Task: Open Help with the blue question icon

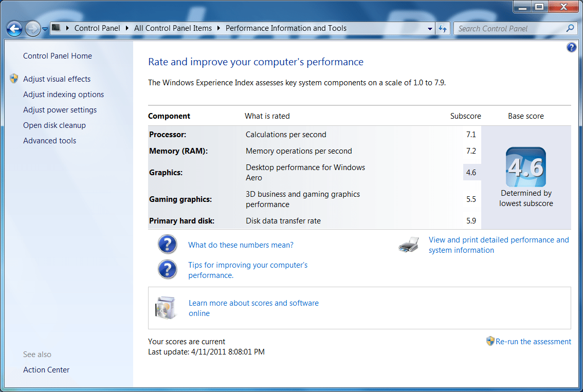Action: click(572, 47)
